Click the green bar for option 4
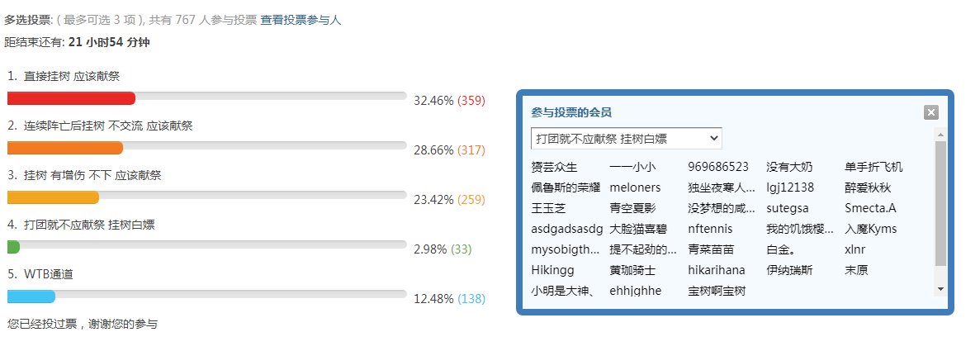 [14, 246]
